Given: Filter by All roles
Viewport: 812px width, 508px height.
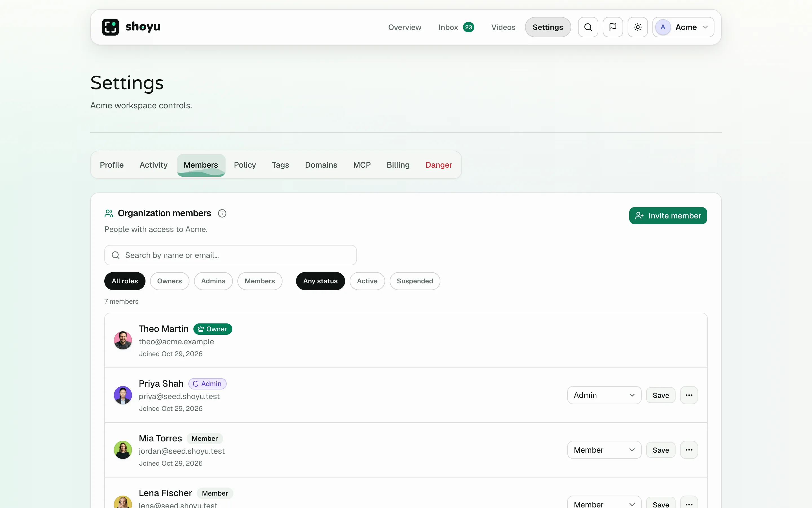Looking at the screenshot, I should [125, 281].
